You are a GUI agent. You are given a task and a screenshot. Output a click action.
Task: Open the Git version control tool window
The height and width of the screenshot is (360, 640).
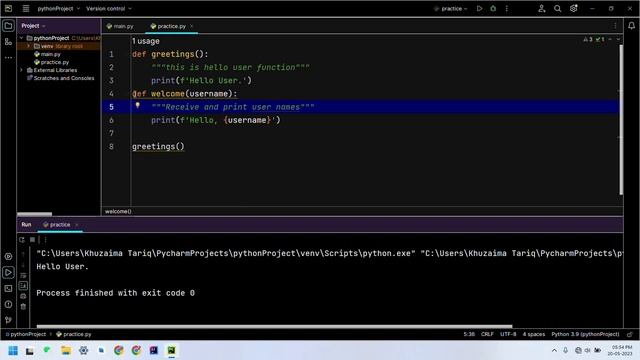click(x=8, y=320)
